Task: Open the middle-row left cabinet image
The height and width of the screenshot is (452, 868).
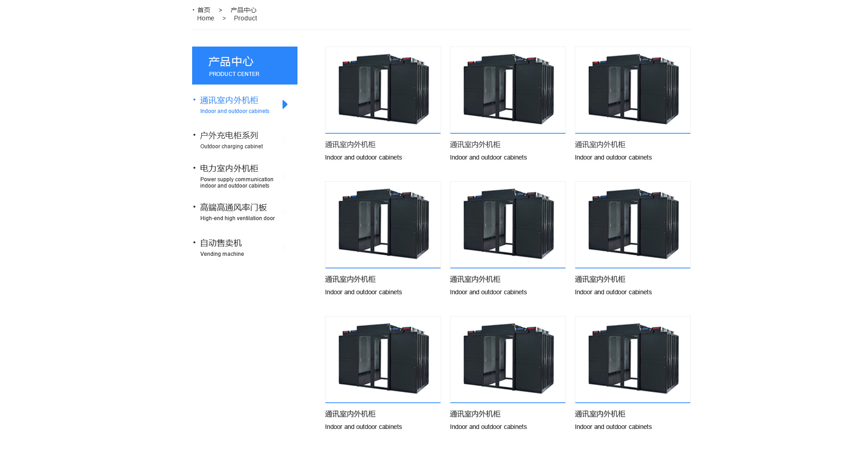Action: tap(383, 224)
